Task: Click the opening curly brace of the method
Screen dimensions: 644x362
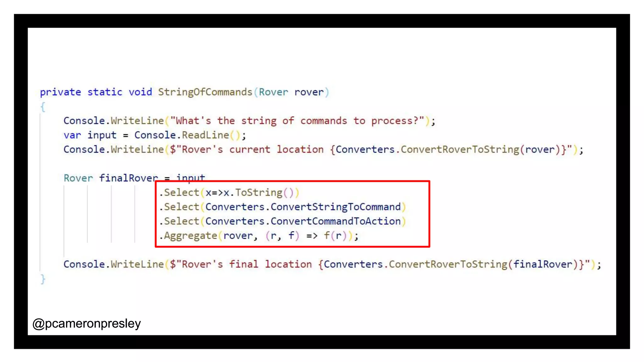Action: click(43, 107)
